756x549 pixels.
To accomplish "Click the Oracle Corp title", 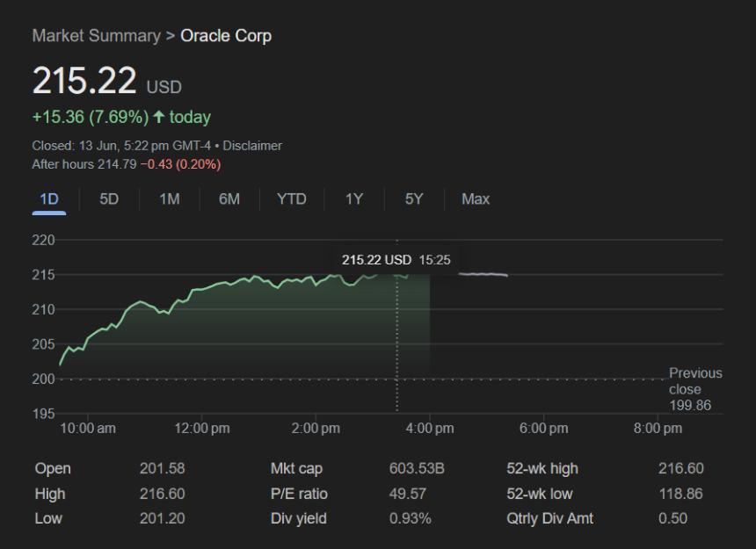I will [226, 36].
